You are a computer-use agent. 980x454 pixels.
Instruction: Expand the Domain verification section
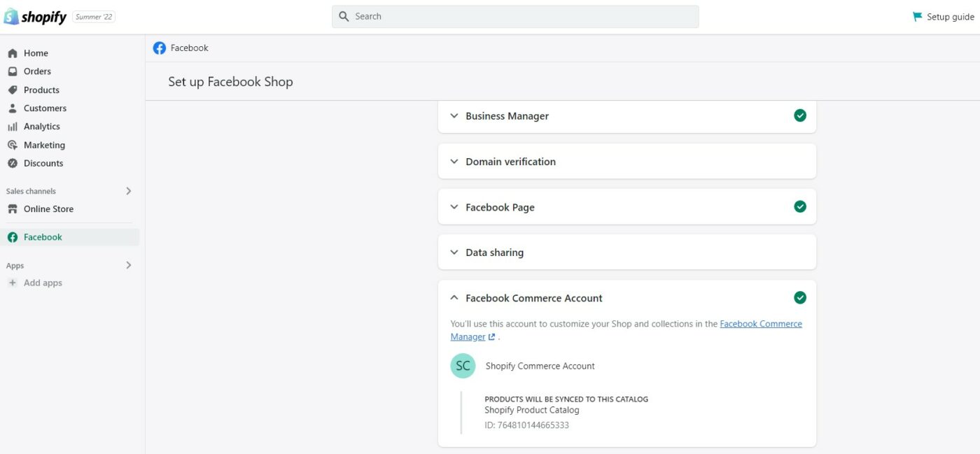(x=627, y=162)
